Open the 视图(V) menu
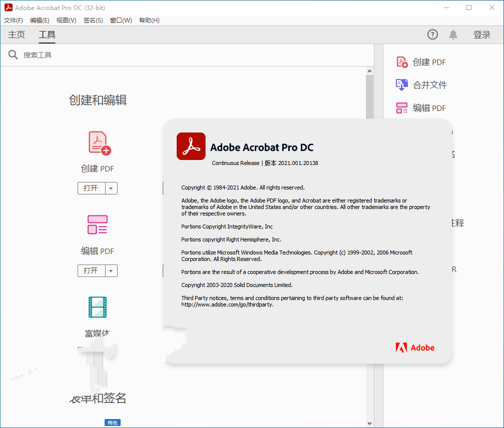 coord(66,20)
